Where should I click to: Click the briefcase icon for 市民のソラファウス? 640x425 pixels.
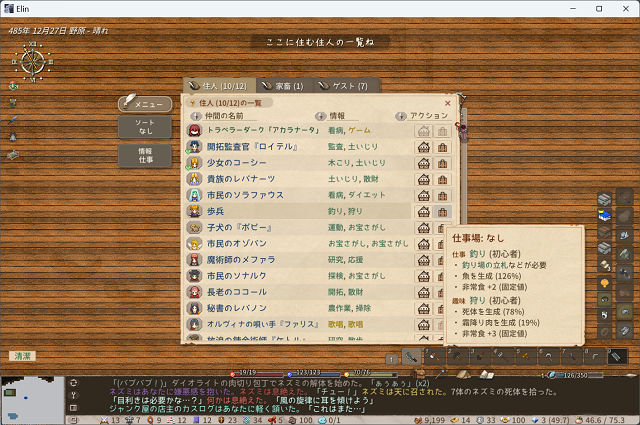(x=442, y=196)
